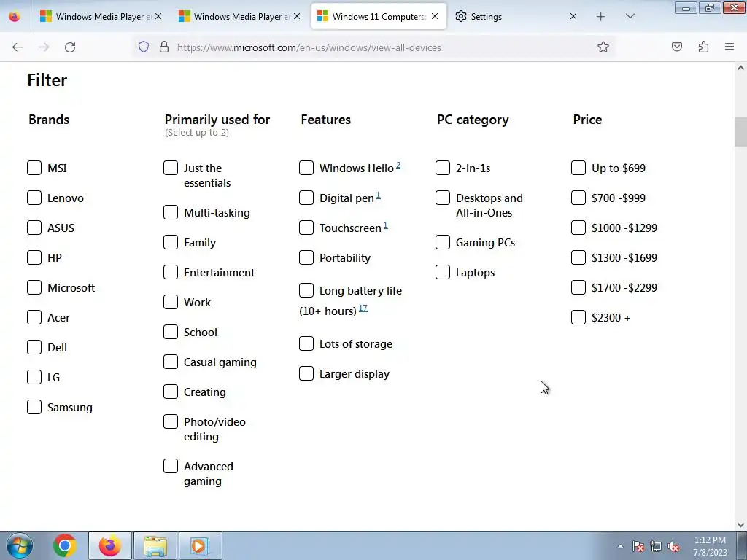The height and width of the screenshot is (560, 747).
Task: Open Windows Hello footnote 2 link
Action: coord(398,166)
